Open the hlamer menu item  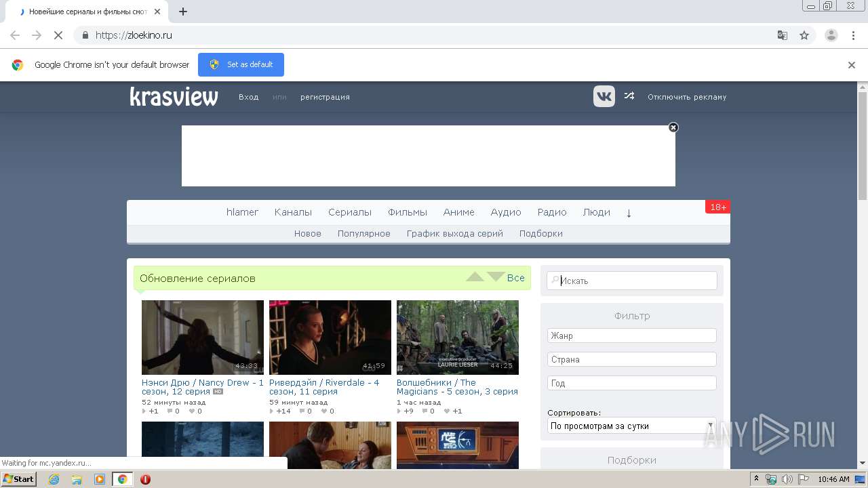click(x=242, y=212)
